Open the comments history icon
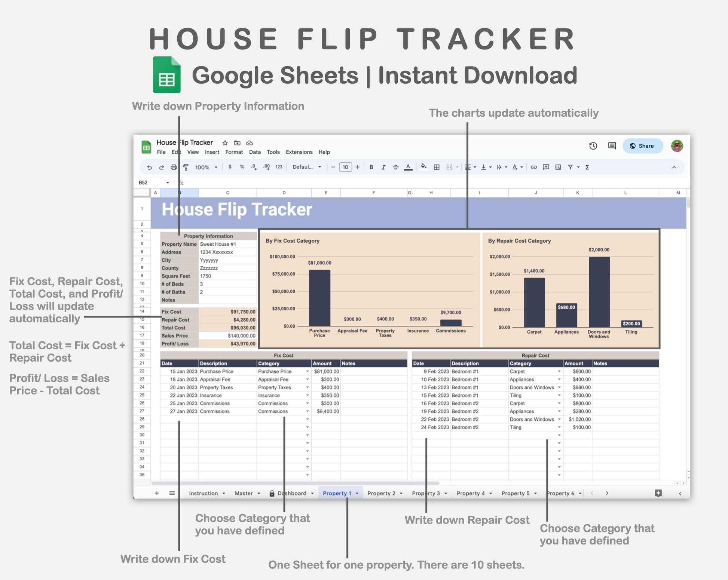 pos(612,146)
